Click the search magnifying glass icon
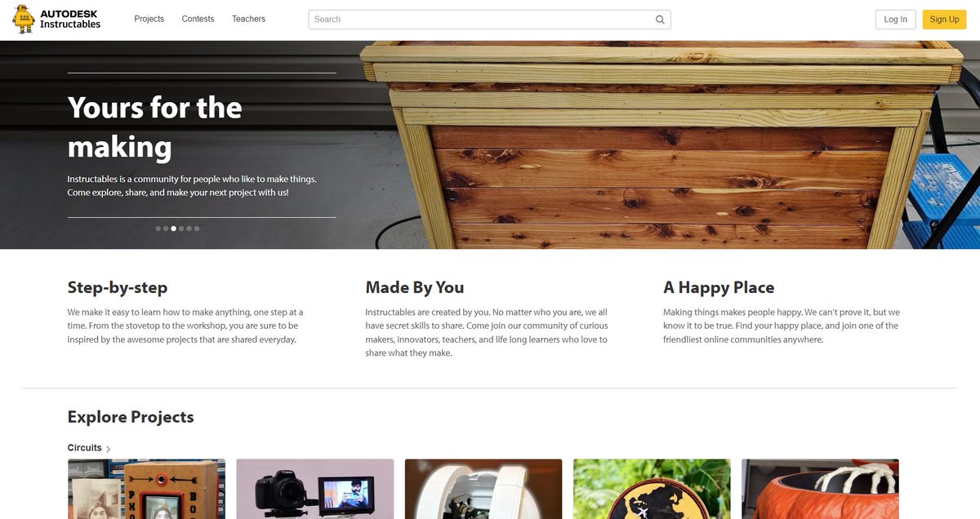The height and width of the screenshot is (519, 980). pyautogui.click(x=659, y=18)
